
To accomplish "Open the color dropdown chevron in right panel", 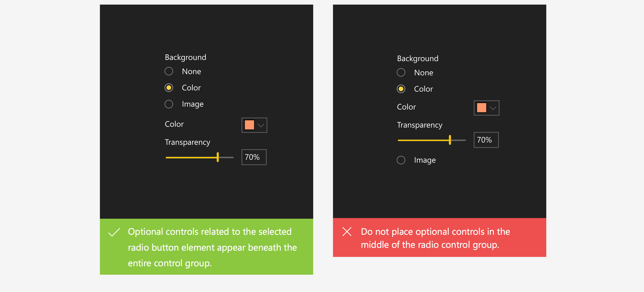I will 493,108.
